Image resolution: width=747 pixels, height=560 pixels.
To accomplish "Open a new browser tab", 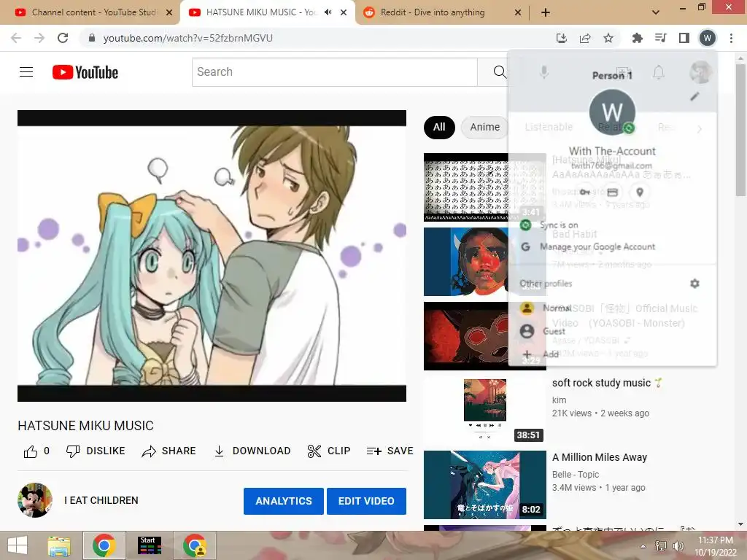I will tap(546, 12).
